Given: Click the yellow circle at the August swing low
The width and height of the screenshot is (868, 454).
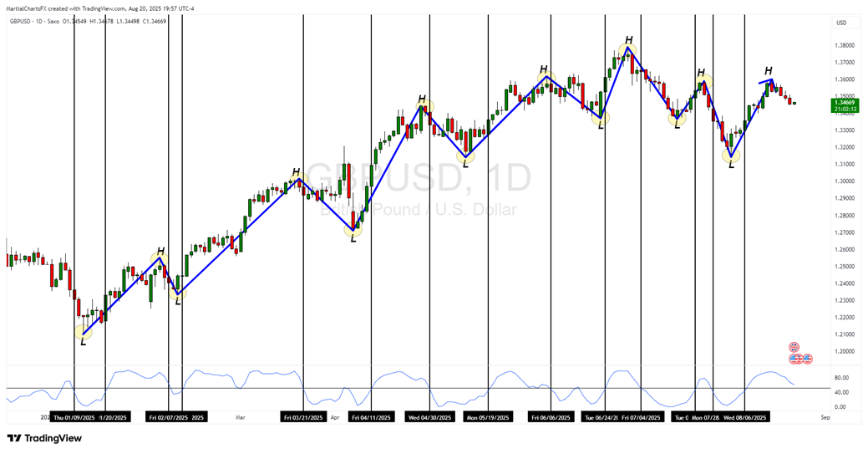Looking at the screenshot, I should click(731, 155).
